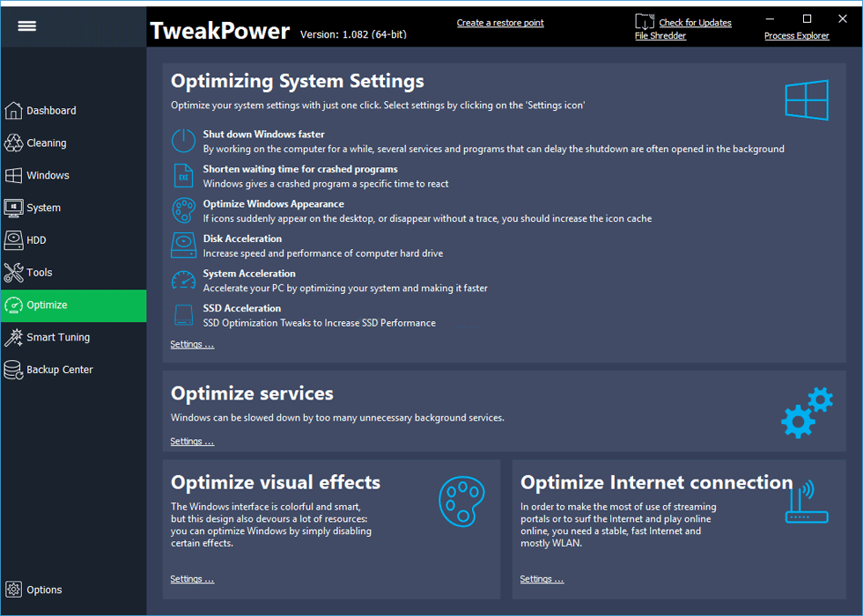This screenshot has height=616, width=863.
Task: Click the SSD Acceleration icon
Action: click(183, 315)
